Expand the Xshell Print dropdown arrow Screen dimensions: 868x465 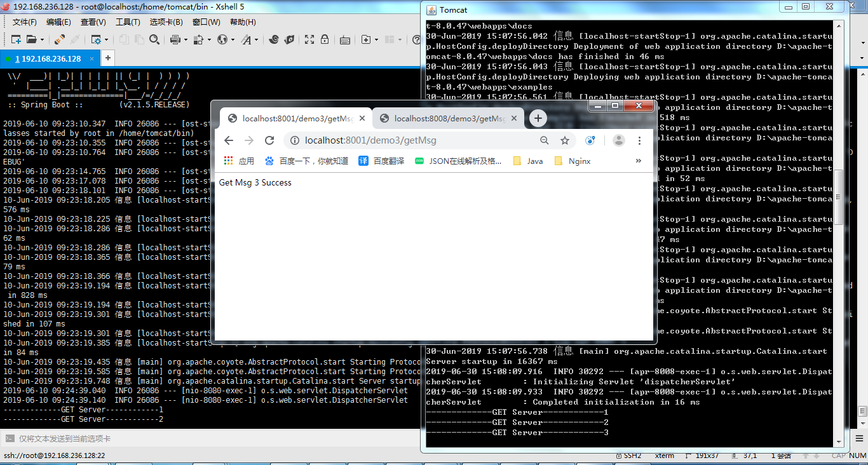(x=186, y=39)
